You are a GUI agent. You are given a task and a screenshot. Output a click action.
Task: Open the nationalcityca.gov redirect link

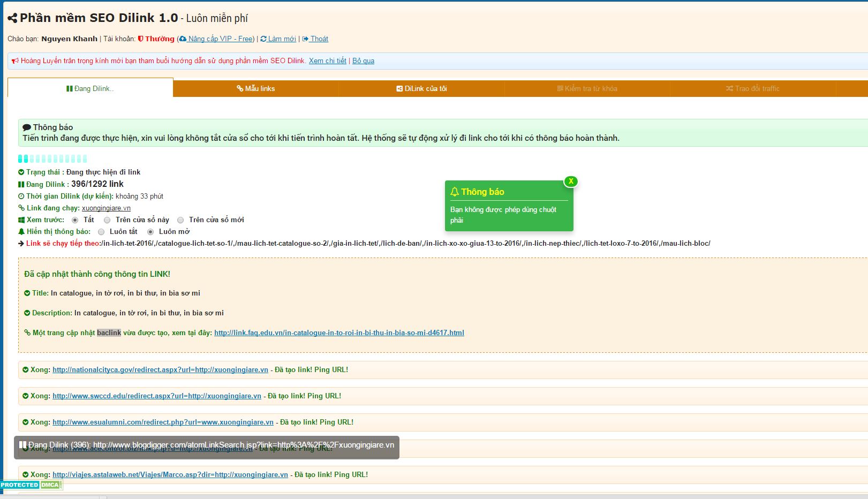pos(160,370)
